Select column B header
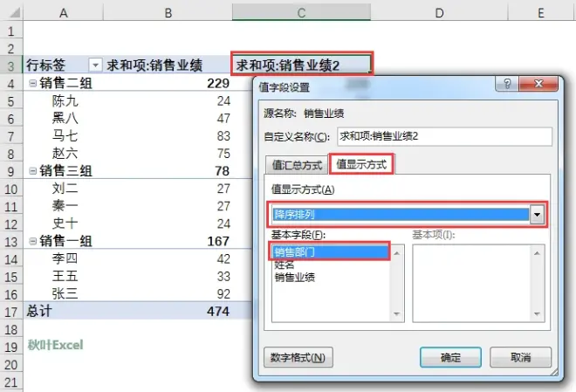The image size is (576, 392). click(168, 13)
